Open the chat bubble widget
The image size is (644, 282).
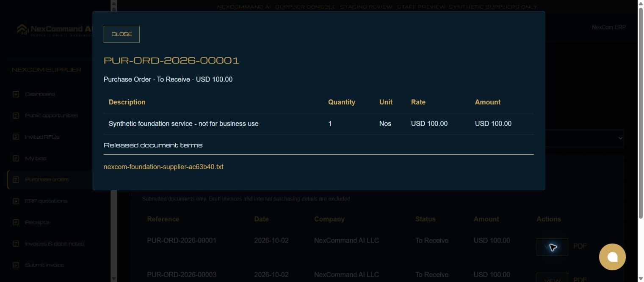point(612,257)
